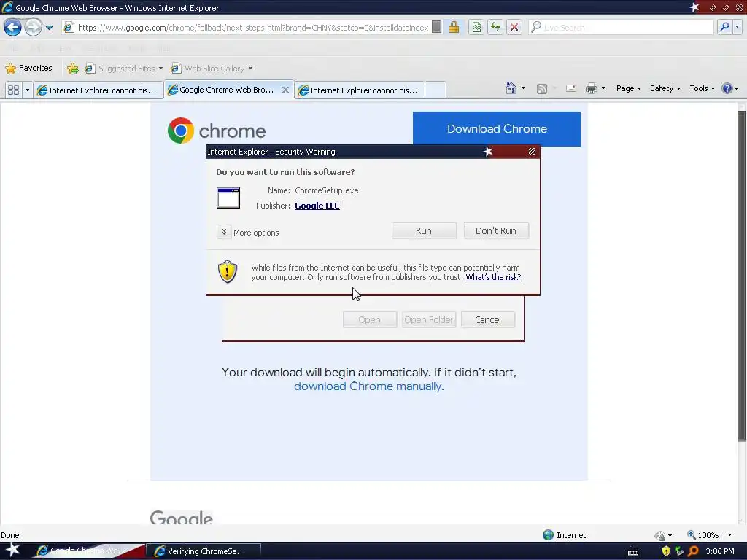Click the page vertical scrollbar

click(x=741, y=276)
